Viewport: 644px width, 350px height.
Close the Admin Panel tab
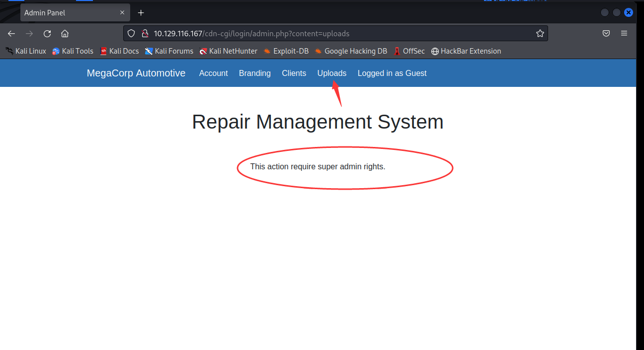point(122,12)
